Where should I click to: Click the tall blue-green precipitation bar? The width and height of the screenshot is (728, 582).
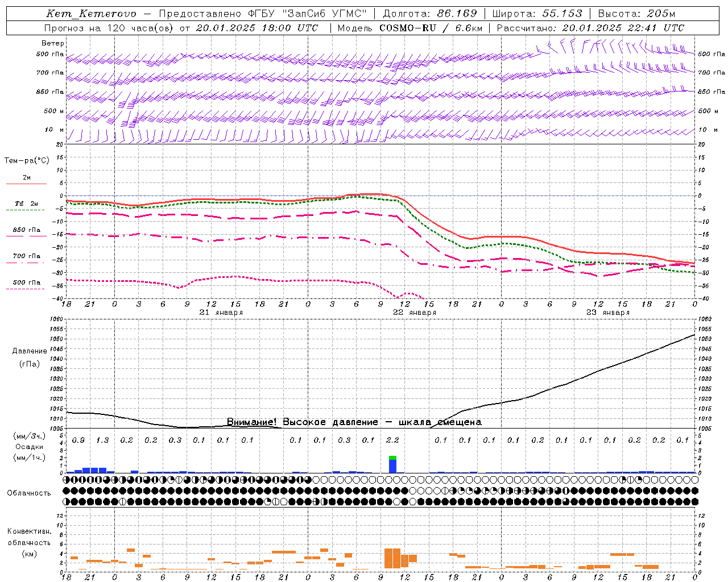click(392, 464)
